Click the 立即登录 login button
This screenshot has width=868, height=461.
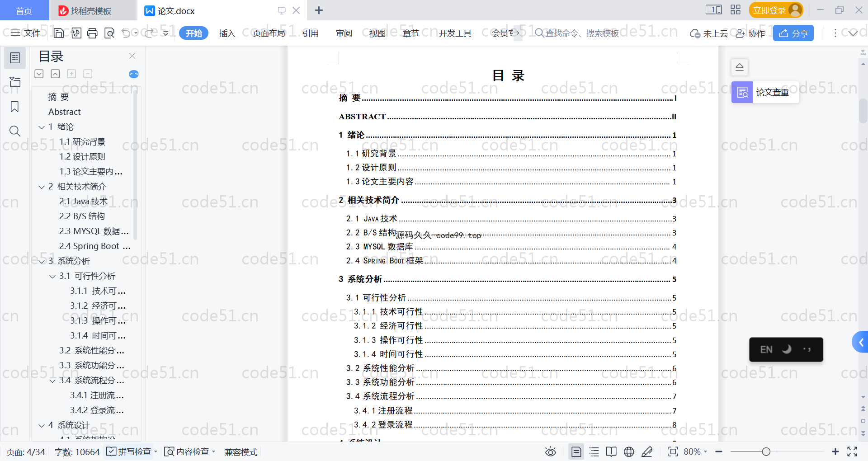point(776,10)
